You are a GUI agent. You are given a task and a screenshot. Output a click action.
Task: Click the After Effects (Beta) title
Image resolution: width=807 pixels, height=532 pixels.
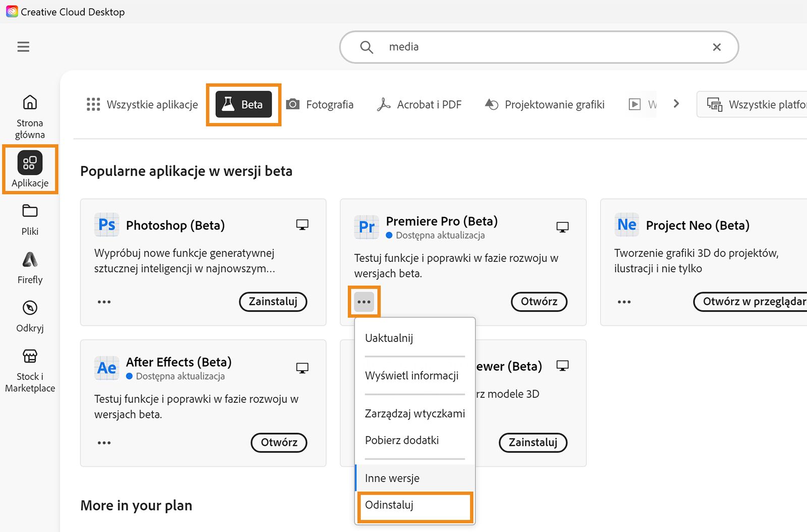[179, 362]
